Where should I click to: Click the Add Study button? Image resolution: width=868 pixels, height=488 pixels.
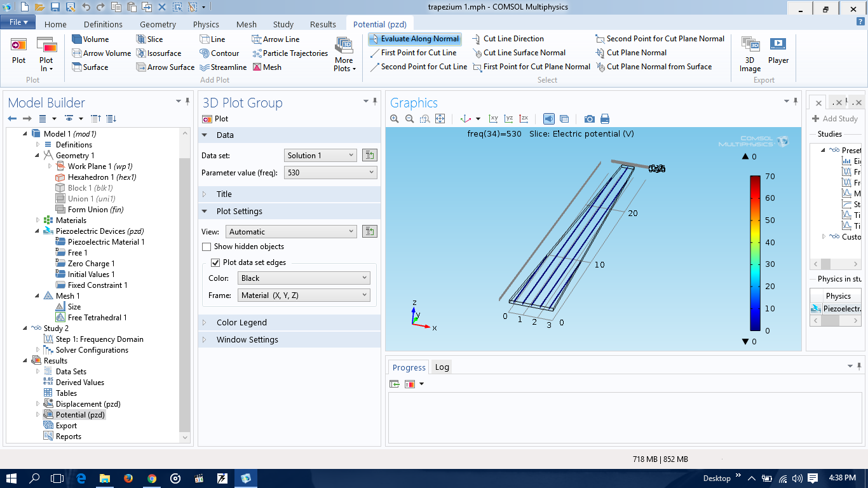pyautogui.click(x=834, y=119)
